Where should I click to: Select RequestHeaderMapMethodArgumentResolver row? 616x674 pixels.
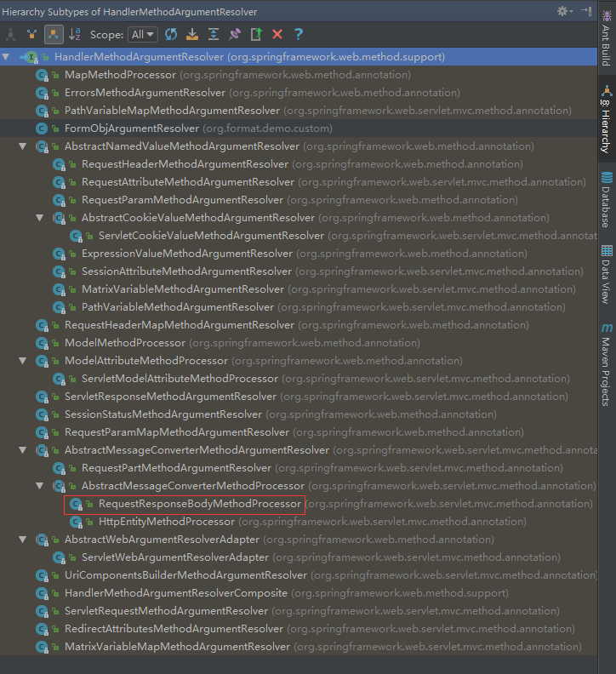click(x=299, y=325)
